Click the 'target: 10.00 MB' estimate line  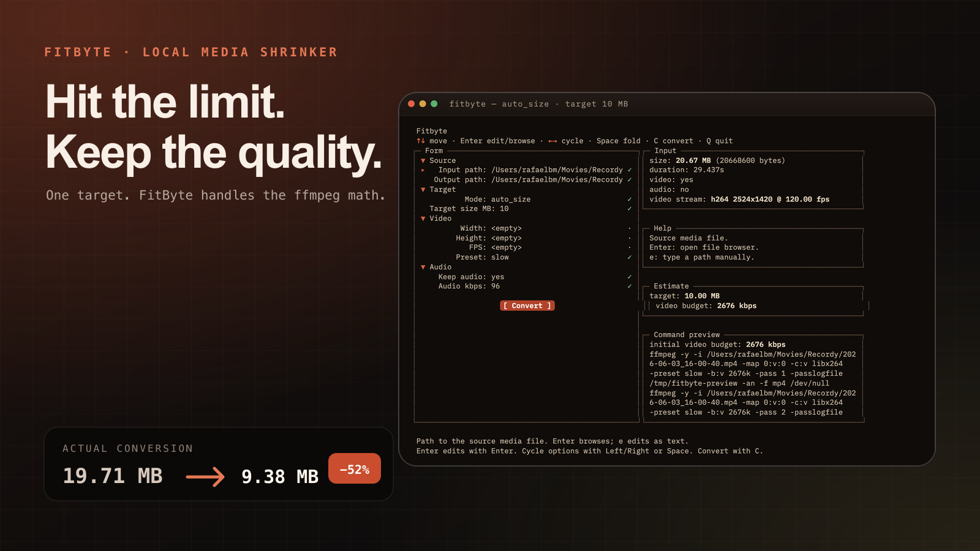coord(685,296)
